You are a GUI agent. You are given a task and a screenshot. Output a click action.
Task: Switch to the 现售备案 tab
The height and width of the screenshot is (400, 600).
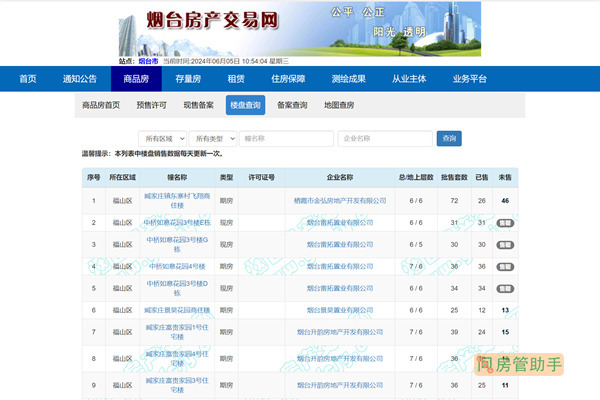198,105
